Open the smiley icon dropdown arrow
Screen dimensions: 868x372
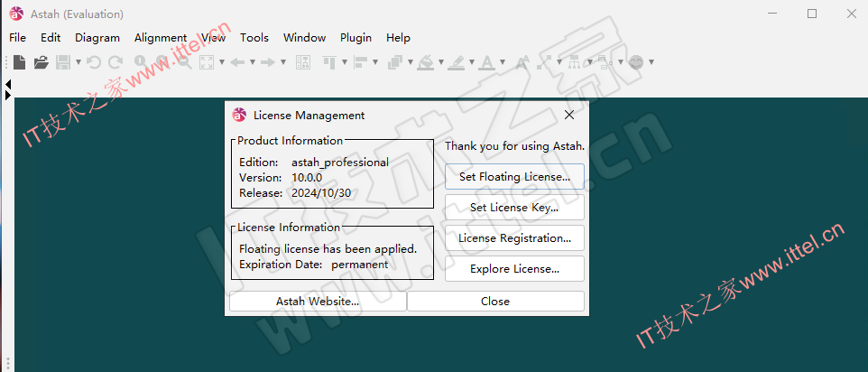coord(651,62)
